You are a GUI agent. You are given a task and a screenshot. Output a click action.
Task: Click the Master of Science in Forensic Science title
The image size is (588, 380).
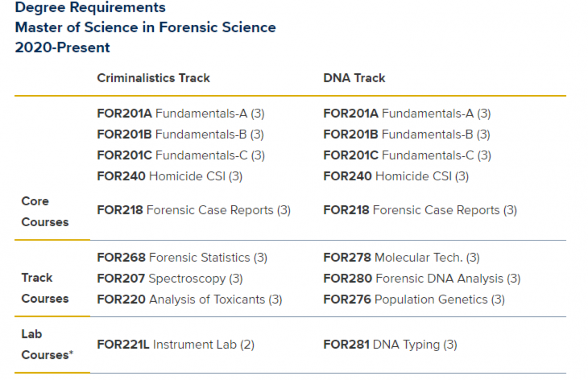pos(146,27)
